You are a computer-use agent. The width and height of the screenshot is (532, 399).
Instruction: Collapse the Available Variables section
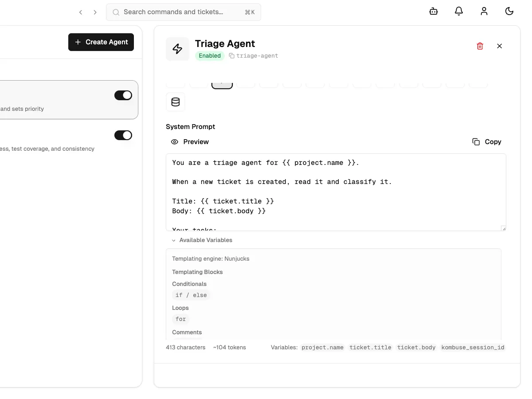pos(202,240)
